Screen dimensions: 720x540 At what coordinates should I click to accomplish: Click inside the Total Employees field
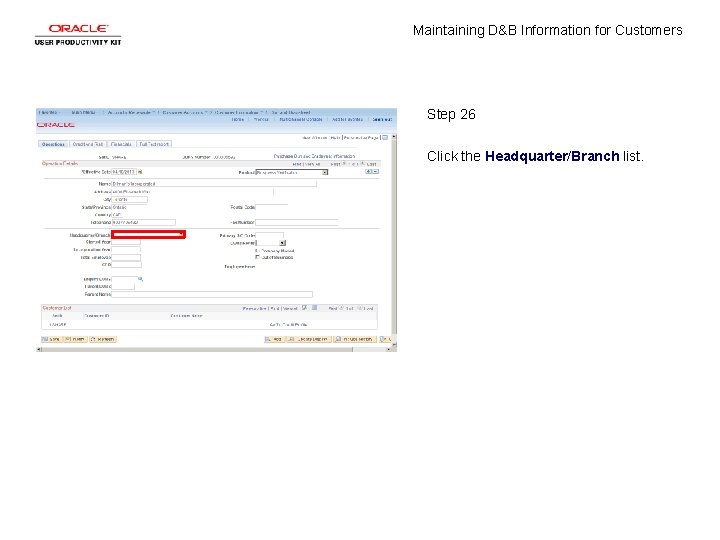126,258
